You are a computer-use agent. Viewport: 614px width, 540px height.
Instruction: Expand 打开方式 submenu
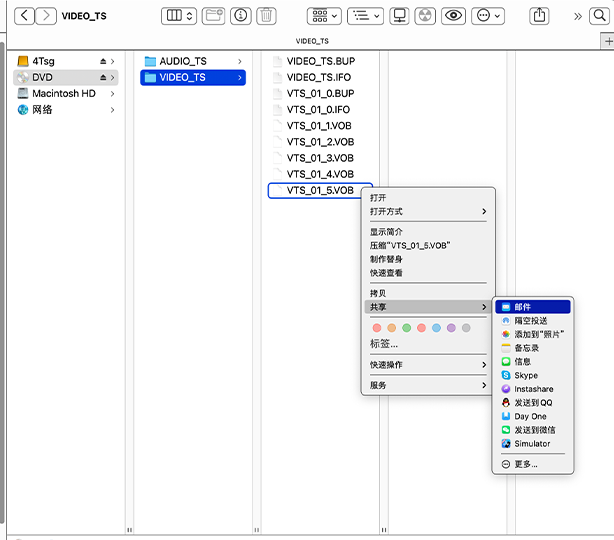tap(428, 211)
